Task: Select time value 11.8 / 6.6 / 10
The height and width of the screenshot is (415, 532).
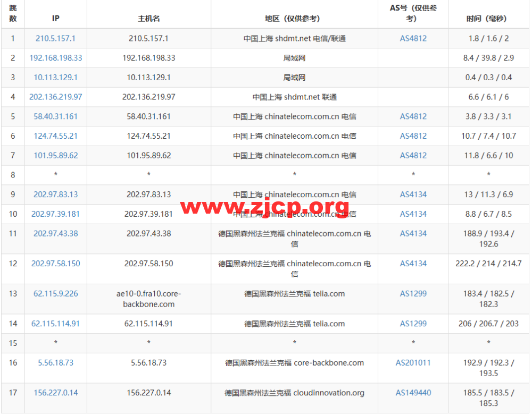Action: (488, 156)
